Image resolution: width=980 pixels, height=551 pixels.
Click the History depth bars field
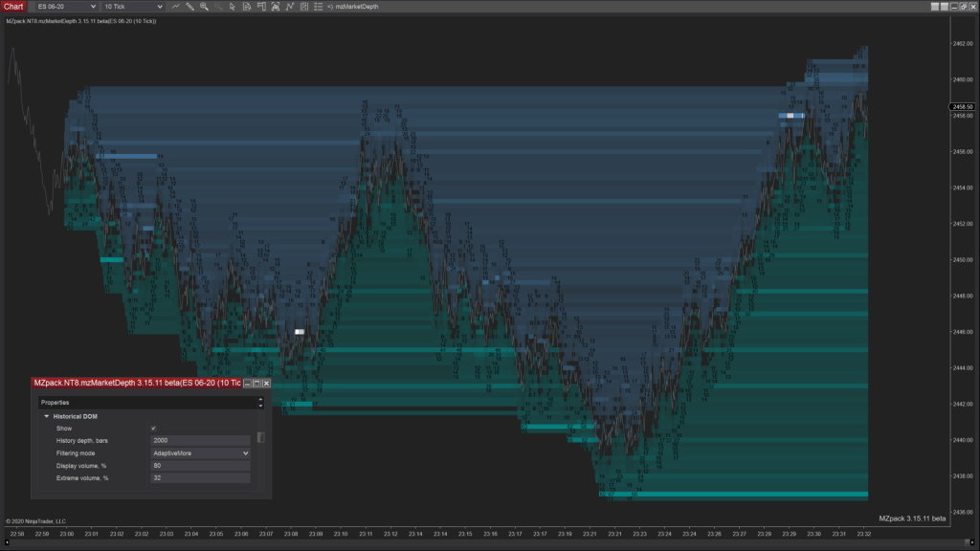(x=200, y=440)
